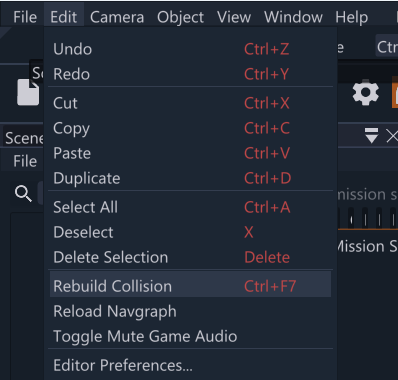Click the orange toolbar icon beside gear

[395, 92]
